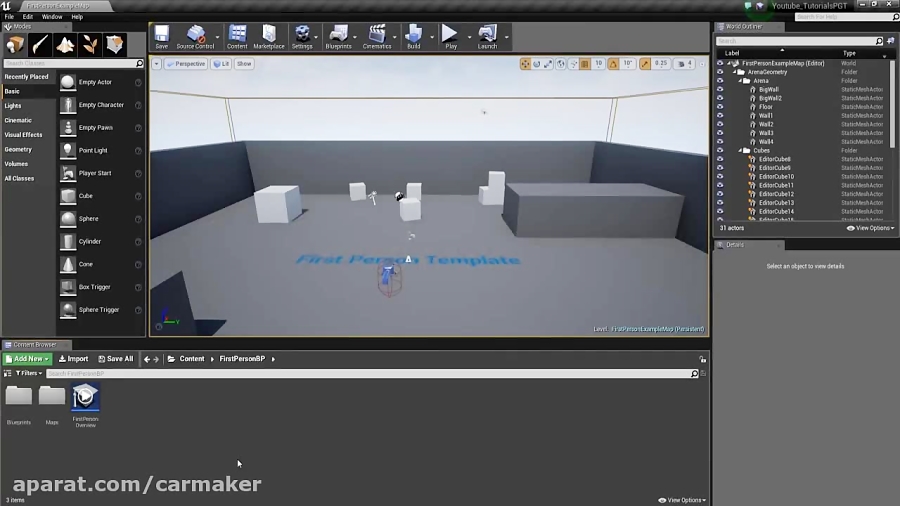Select the translate gizmo tool in viewport
The image size is (900, 506).
pos(525,64)
